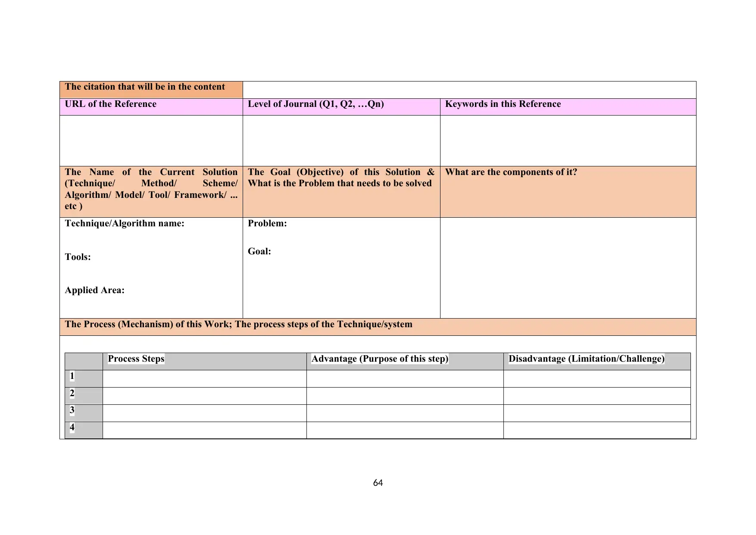Click the Process Steps cell in row 3
This screenshot has width=756, height=535.
205,413
